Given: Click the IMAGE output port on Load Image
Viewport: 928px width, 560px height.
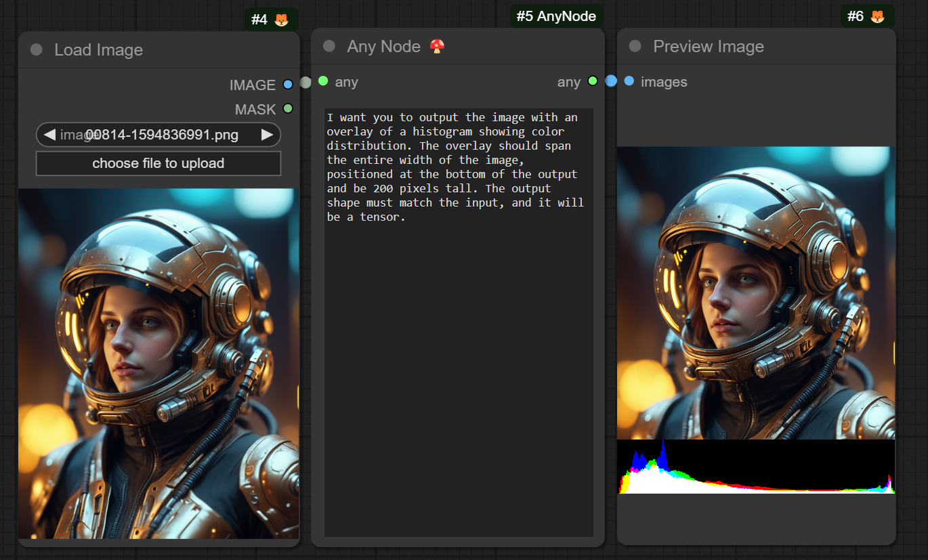Looking at the screenshot, I should click(x=288, y=85).
